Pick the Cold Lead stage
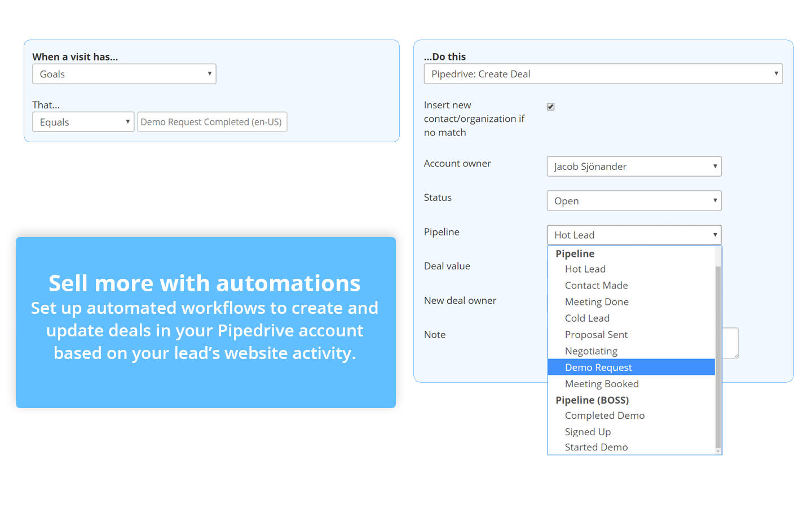The width and height of the screenshot is (812, 508). [587, 318]
